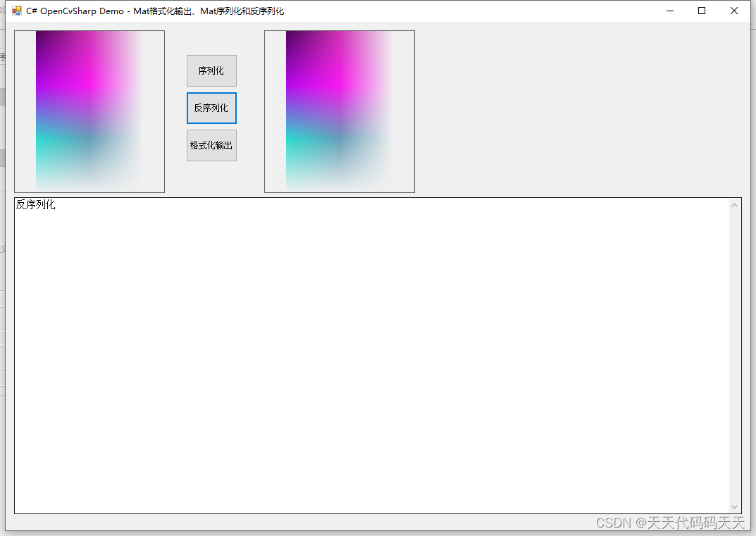Select the 反序列化 text in the results panel
Image resolution: width=756 pixels, height=536 pixels.
click(x=35, y=205)
